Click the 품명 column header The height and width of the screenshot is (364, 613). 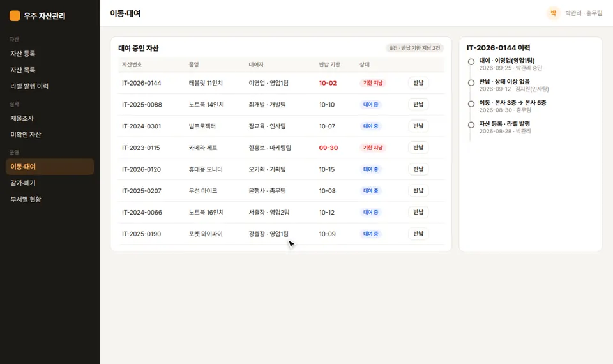194,64
